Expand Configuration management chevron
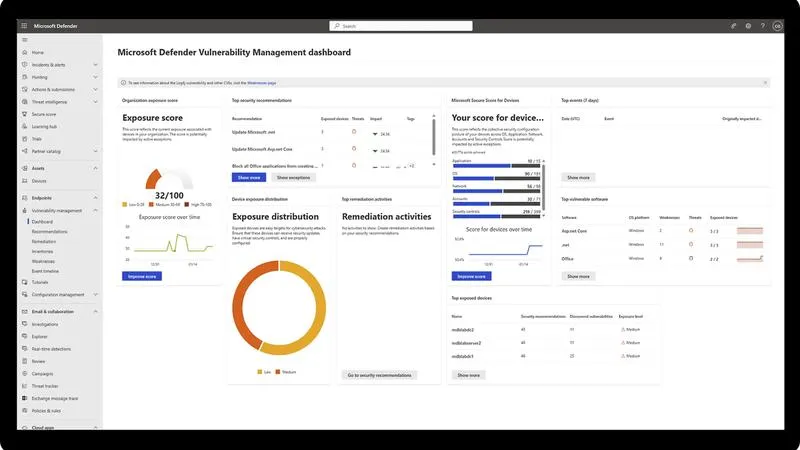The height and width of the screenshot is (450, 800). pos(95,294)
